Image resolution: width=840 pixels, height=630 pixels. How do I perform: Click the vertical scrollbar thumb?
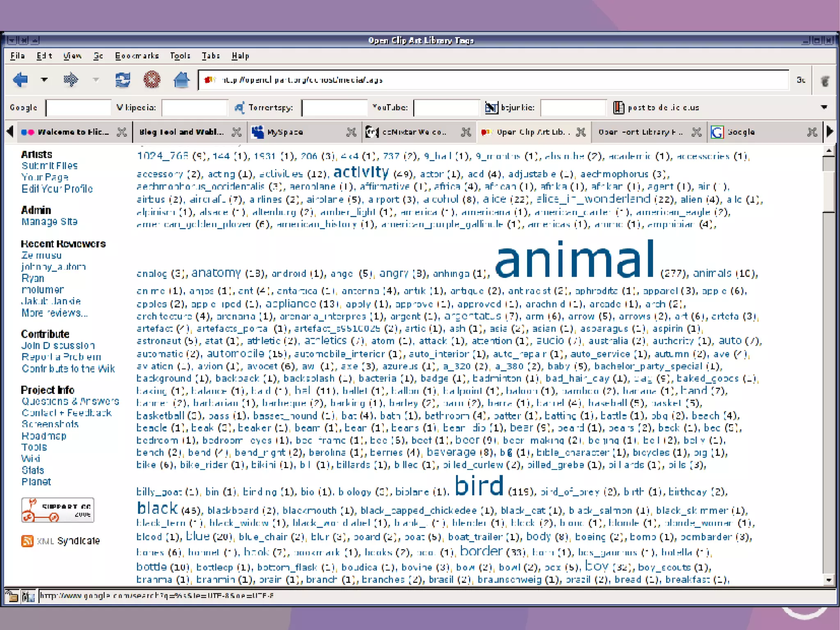(x=829, y=191)
